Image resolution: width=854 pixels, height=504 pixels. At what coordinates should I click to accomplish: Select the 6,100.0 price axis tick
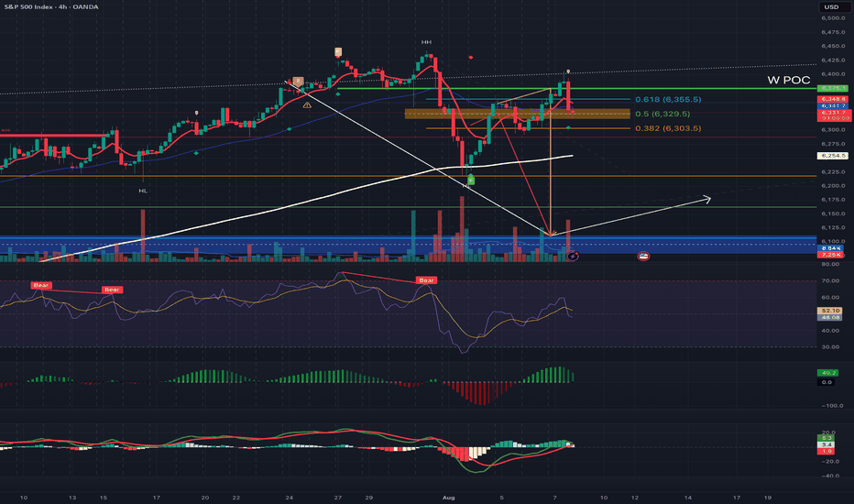coord(833,241)
